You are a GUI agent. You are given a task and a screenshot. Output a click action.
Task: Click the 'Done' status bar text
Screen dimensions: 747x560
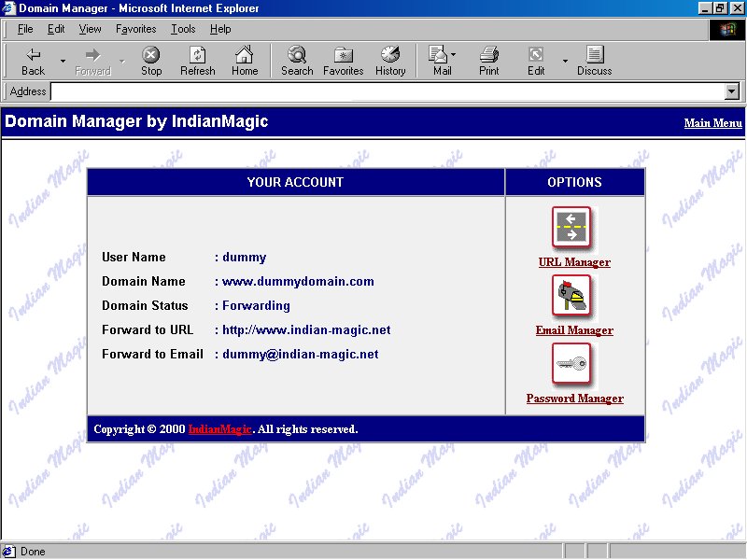coord(33,552)
